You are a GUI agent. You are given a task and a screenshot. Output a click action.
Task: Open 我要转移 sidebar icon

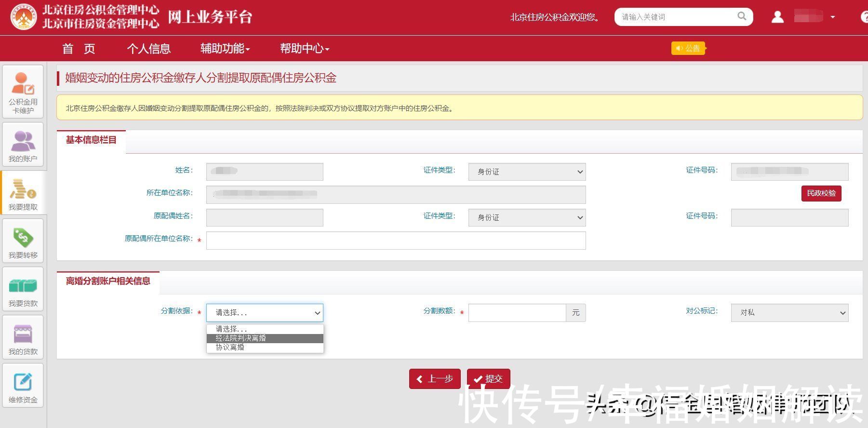[23, 241]
